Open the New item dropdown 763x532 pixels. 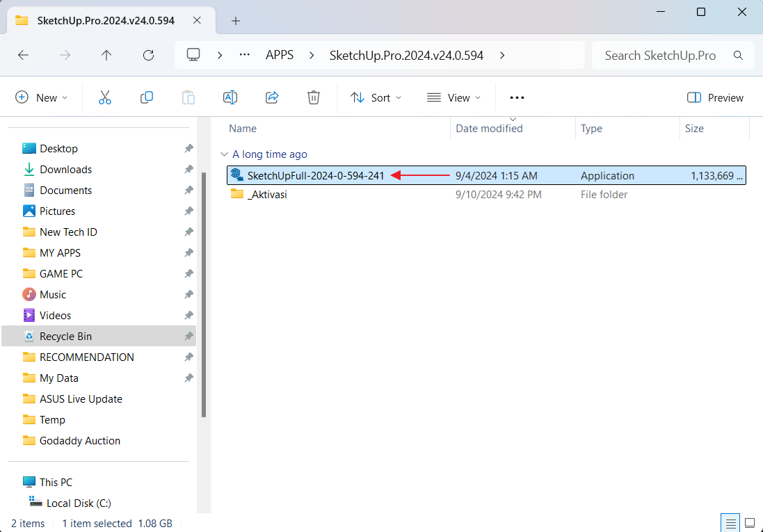click(x=42, y=97)
